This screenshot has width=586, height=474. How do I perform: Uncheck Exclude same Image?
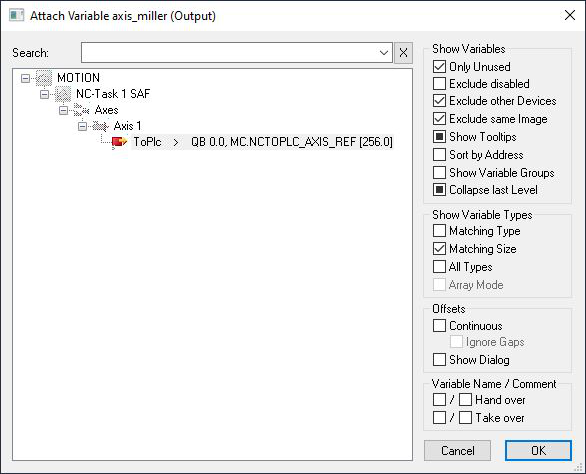[439, 118]
